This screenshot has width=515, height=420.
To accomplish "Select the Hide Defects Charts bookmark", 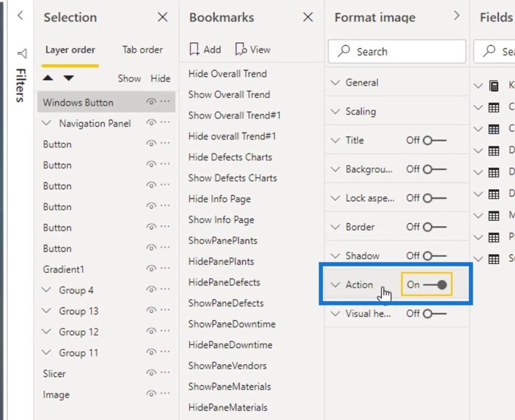I will 230,157.
